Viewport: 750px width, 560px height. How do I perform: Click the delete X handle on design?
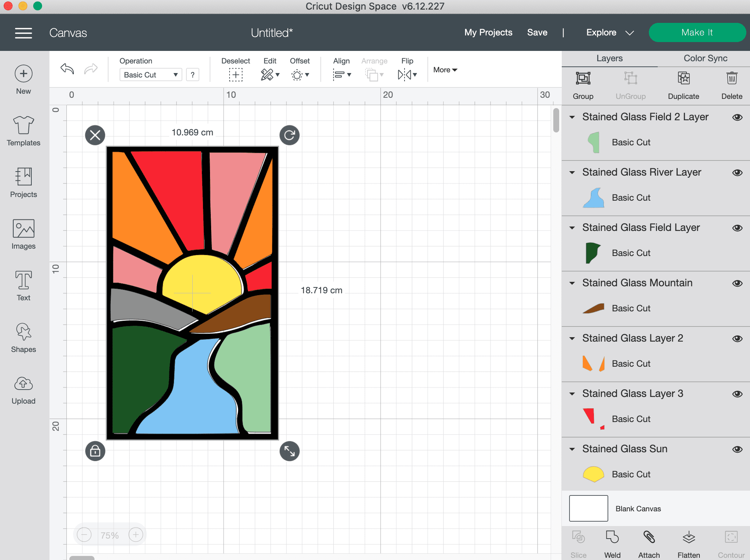point(95,135)
